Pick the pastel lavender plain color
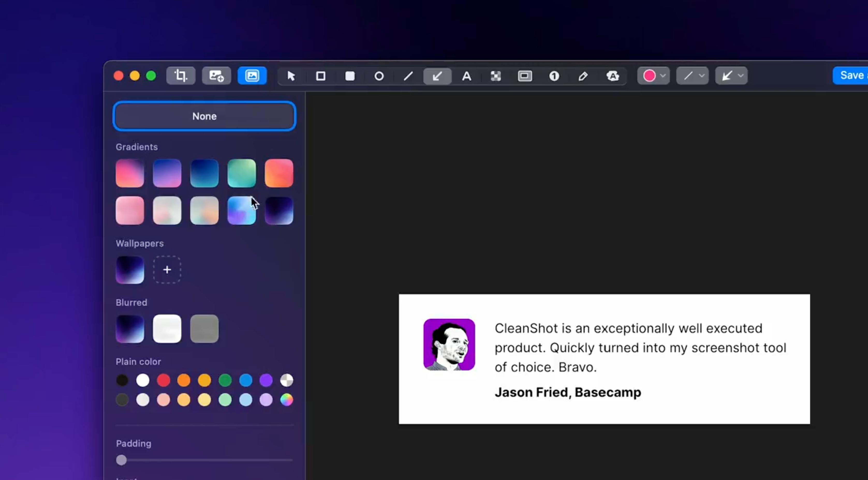This screenshot has width=868, height=480. pyautogui.click(x=266, y=400)
